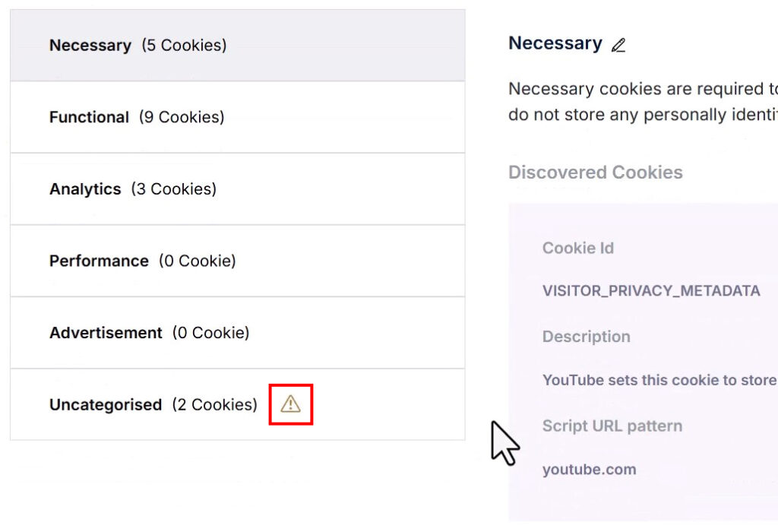778x532 pixels.
Task: Click the '(0 Cookie)' count beside Advertisement
Action: [x=210, y=333]
